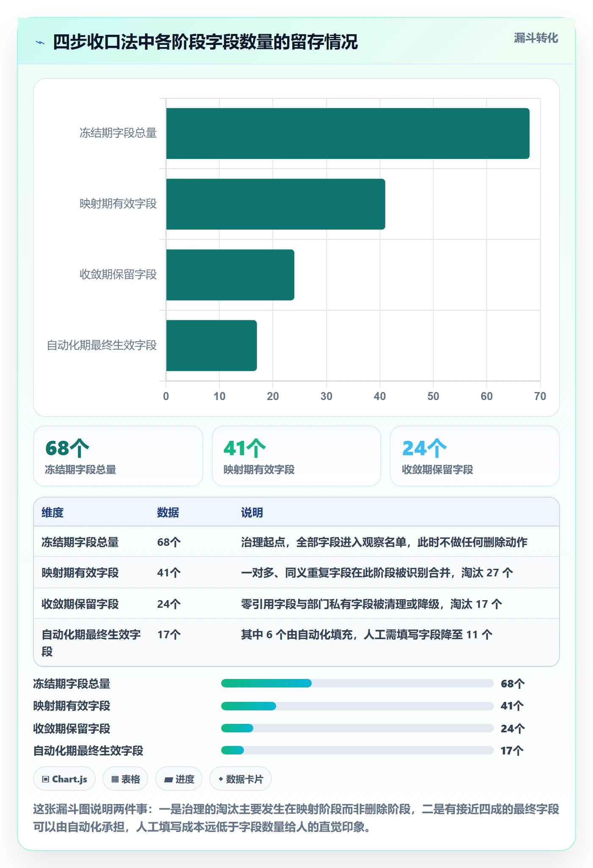593x868 pixels.
Task: Click the chart title 四步收口法中各阶段字段数量的留存情况
Action: click(x=205, y=42)
